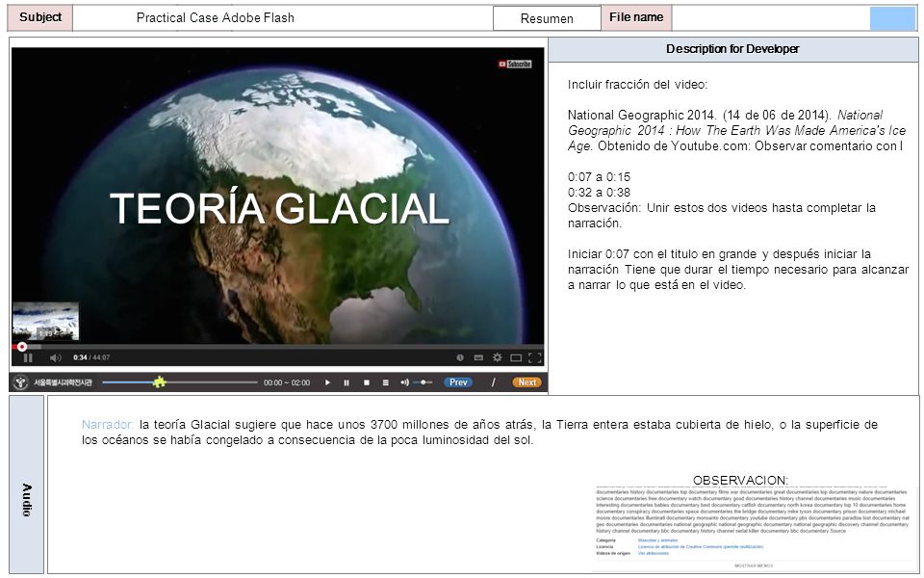Click MOSTRAR MENOS to collapse description
This screenshot has height=578, width=924.
tap(753, 565)
